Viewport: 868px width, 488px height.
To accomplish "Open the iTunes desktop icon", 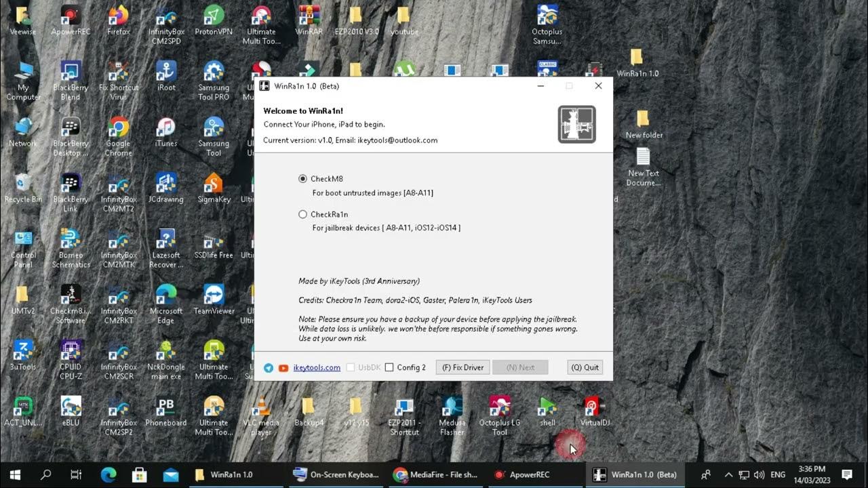I will pyautogui.click(x=165, y=133).
